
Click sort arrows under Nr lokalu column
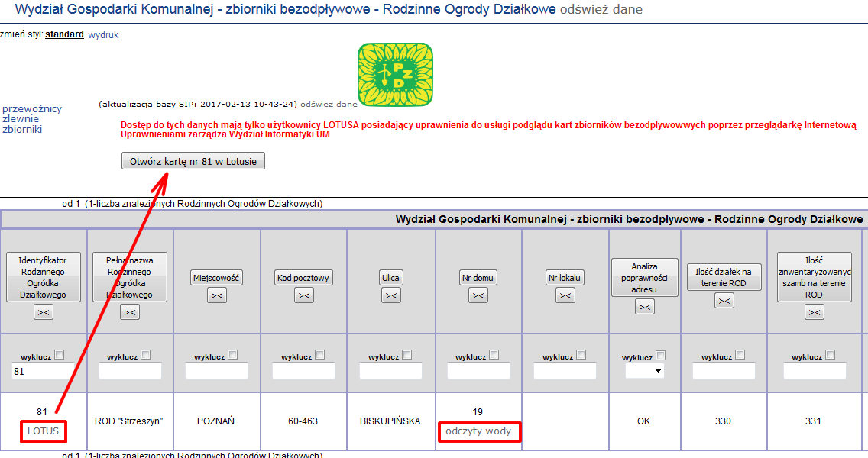[565, 295]
